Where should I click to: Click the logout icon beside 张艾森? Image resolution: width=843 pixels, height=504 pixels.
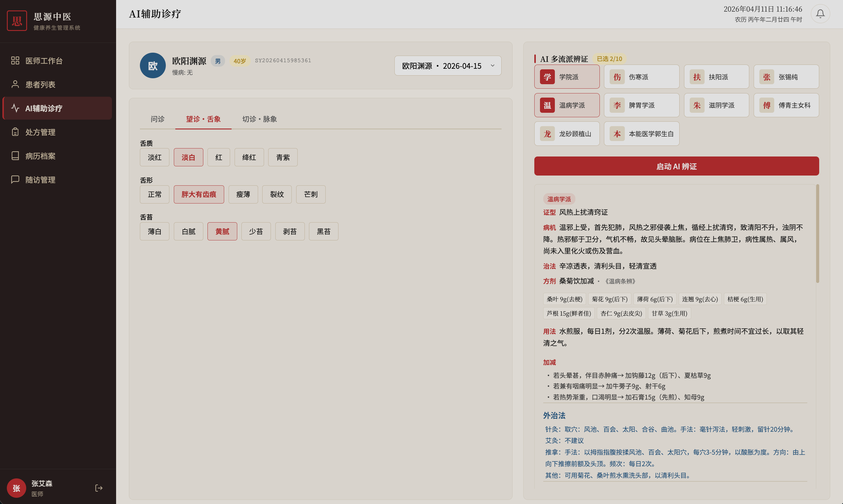[99, 488]
